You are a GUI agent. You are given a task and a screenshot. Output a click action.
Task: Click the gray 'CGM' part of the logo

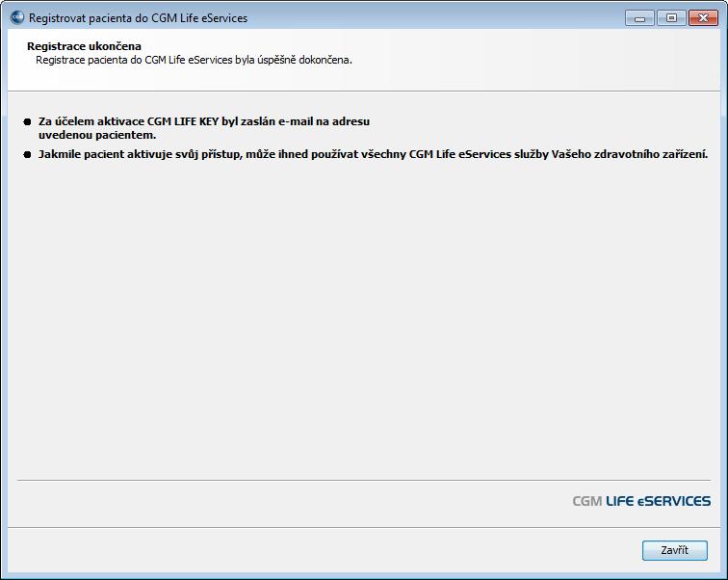click(587, 501)
